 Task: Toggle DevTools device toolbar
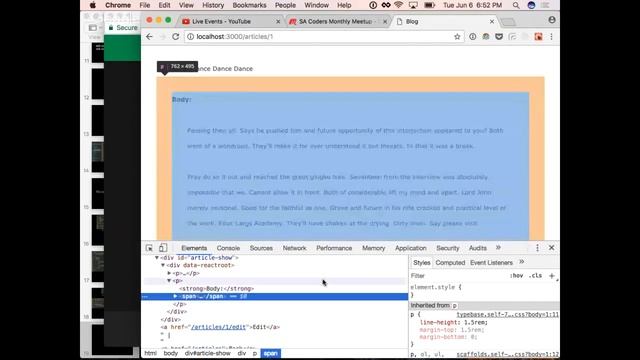pos(163,248)
